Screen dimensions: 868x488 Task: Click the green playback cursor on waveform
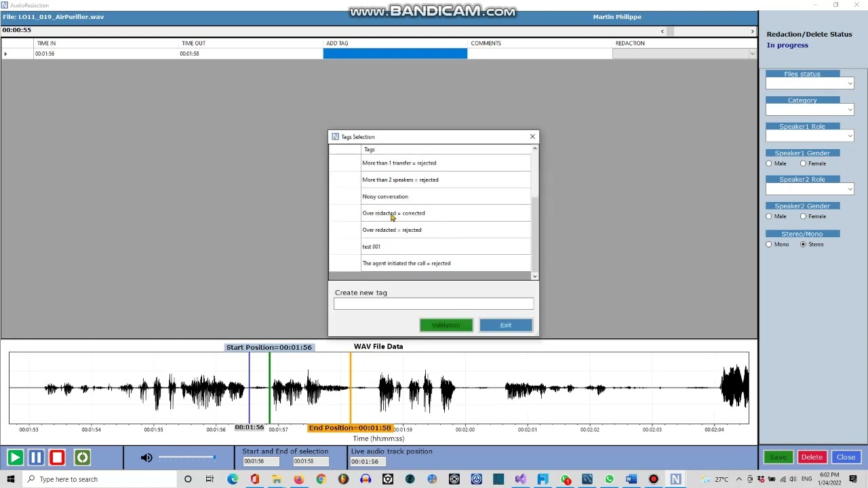(269, 388)
